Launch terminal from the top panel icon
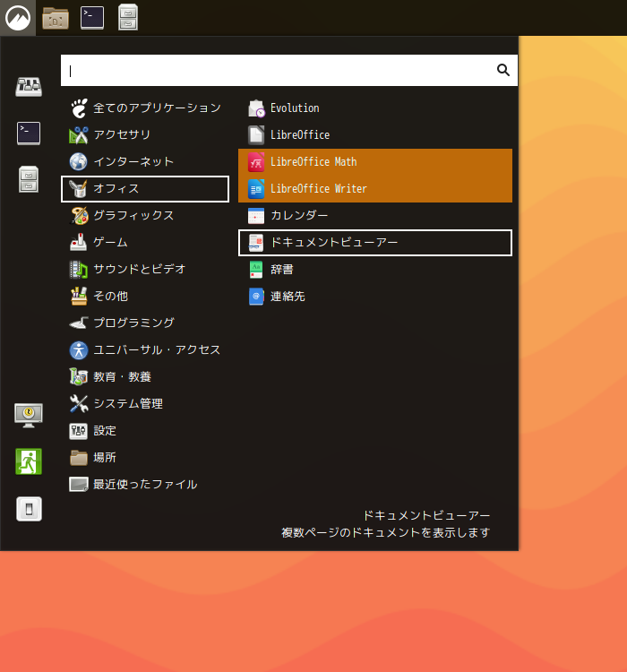Image resolution: width=627 pixels, height=672 pixels. click(92, 18)
